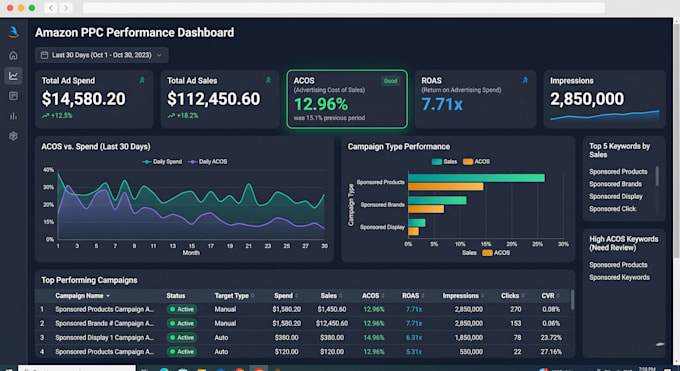The height and width of the screenshot is (371, 680).
Task: Click Sponsored Brands in Top 5 Keywords
Action: [x=615, y=184]
